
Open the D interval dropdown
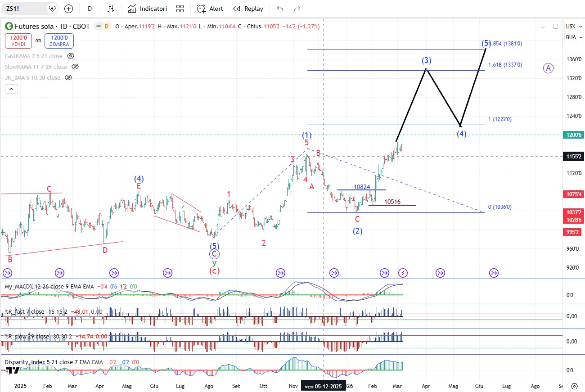click(x=90, y=9)
